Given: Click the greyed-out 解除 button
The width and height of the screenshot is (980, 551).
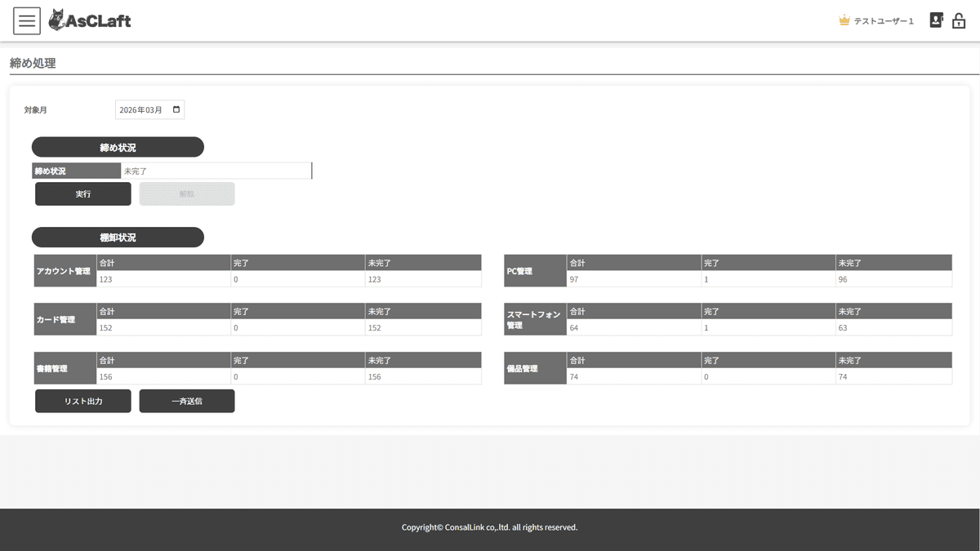Looking at the screenshot, I should [187, 193].
